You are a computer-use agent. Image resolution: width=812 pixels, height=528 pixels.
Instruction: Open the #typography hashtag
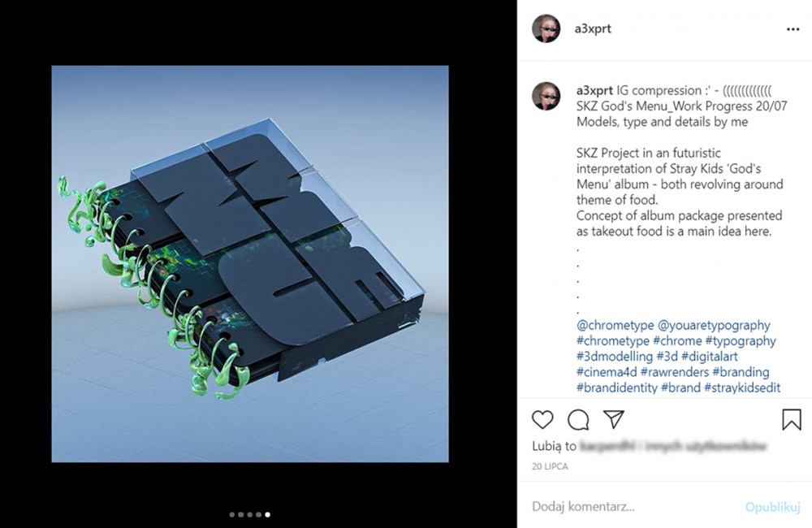(x=741, y=341)
